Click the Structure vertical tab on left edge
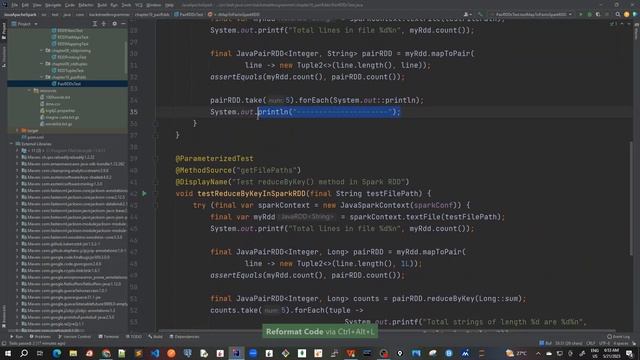The width and height of the screenshot is (640, 360). point(4,57)
